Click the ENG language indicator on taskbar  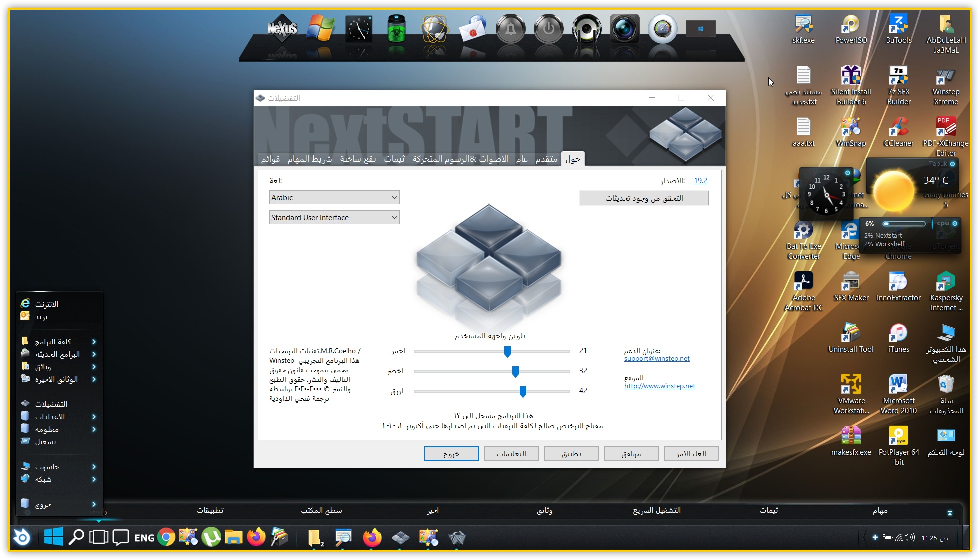pos(144,538)
